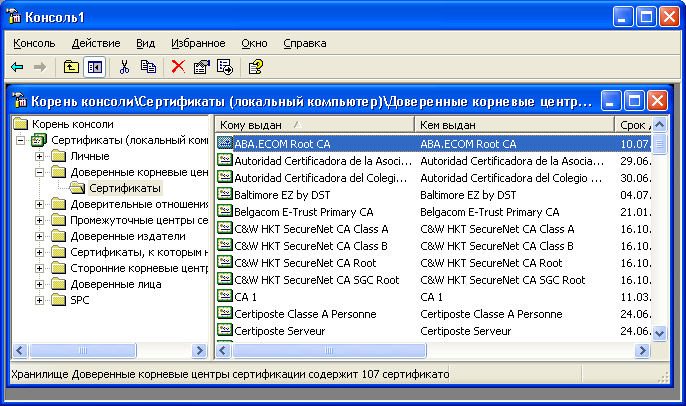
Task: Select the Доверенные издатели tree item
Action: click(x=128, y=236)
